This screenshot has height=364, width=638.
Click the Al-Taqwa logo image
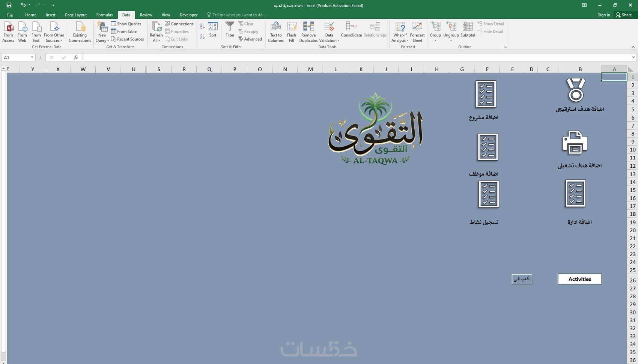376,129
